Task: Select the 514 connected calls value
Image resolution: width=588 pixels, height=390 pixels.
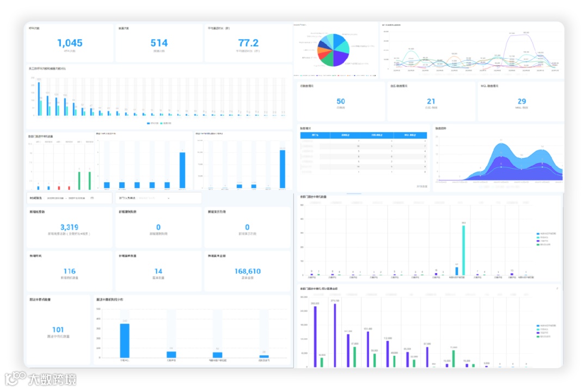Action: tap(159, 43)
